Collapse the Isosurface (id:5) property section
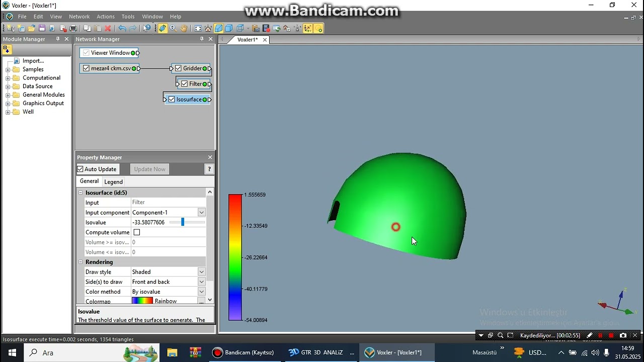The width and height of the screenshot is (644, 362). [80, 193]
